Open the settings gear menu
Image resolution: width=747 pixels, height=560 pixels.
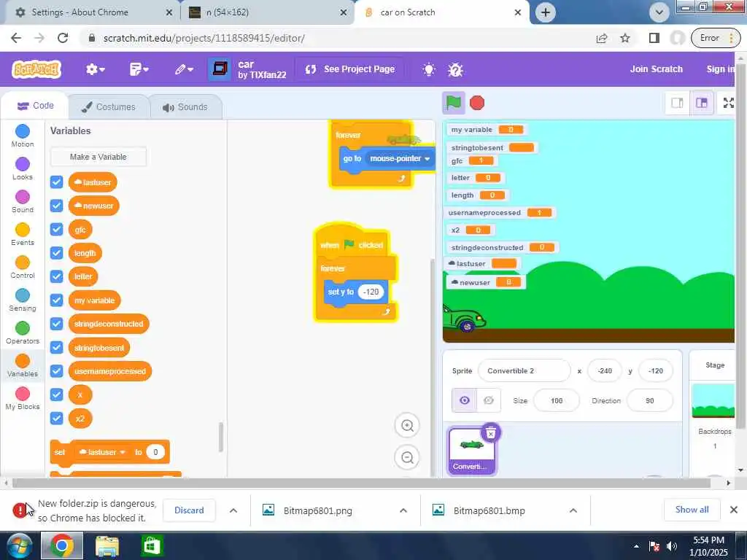point(96,69)
